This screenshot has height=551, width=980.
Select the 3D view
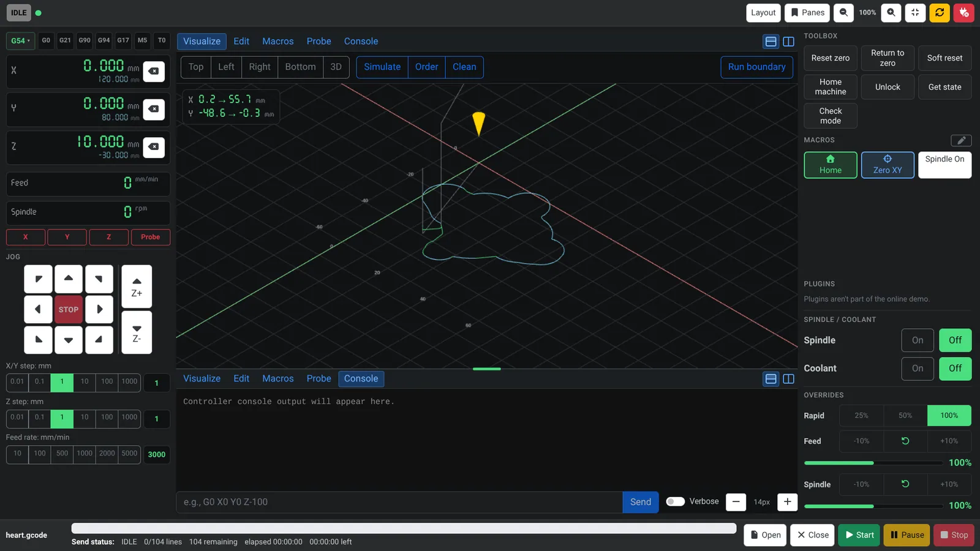[x=336, y=67]
